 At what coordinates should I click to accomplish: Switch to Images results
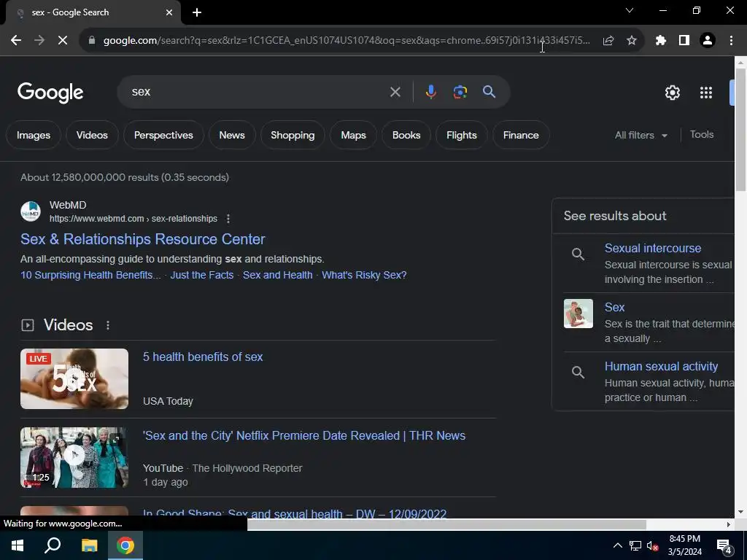(34, 135)
